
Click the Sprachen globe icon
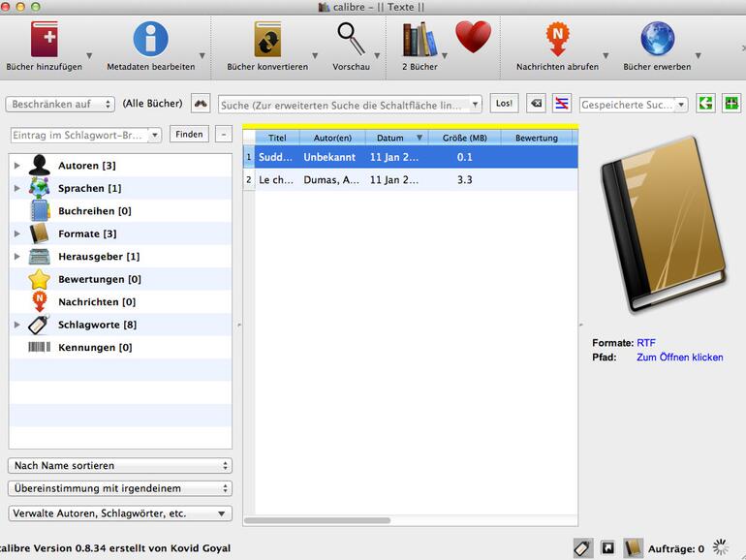point(40,188)
